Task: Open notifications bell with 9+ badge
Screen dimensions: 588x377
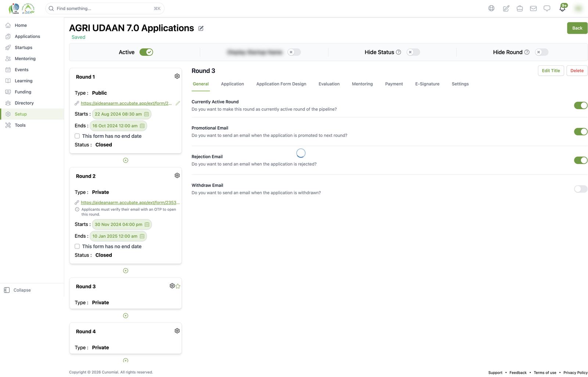Action: [x=563, y=8]
